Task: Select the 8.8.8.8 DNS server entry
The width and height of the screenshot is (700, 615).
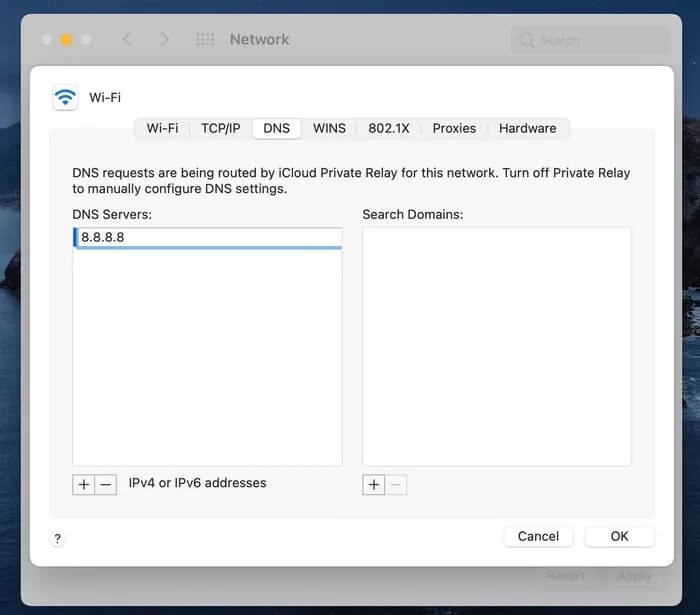Action: click(x=208, y=237)
